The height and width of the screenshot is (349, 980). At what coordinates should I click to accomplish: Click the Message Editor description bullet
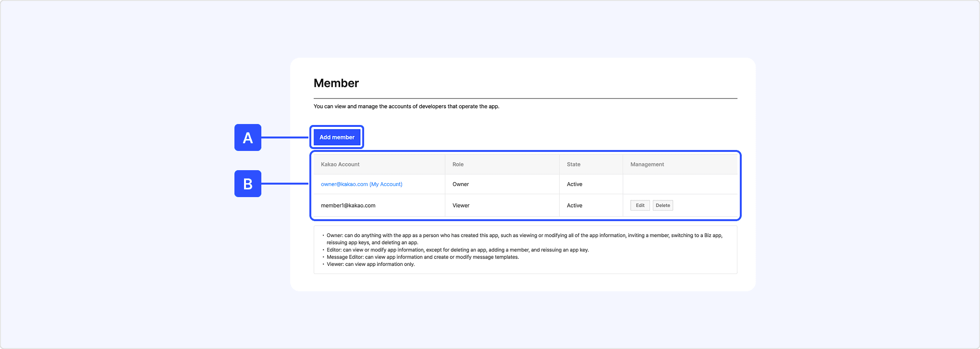(x=422, y=257)
